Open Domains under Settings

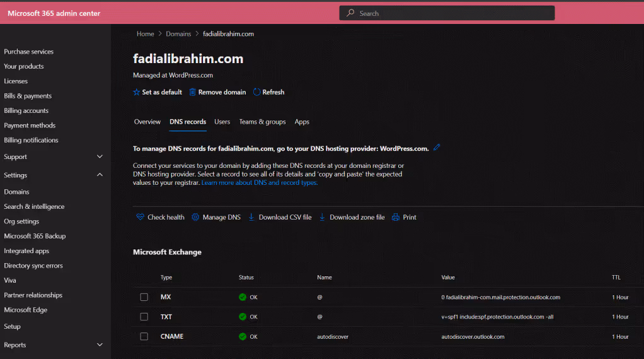pyautogui.click(x=16, y=192)
